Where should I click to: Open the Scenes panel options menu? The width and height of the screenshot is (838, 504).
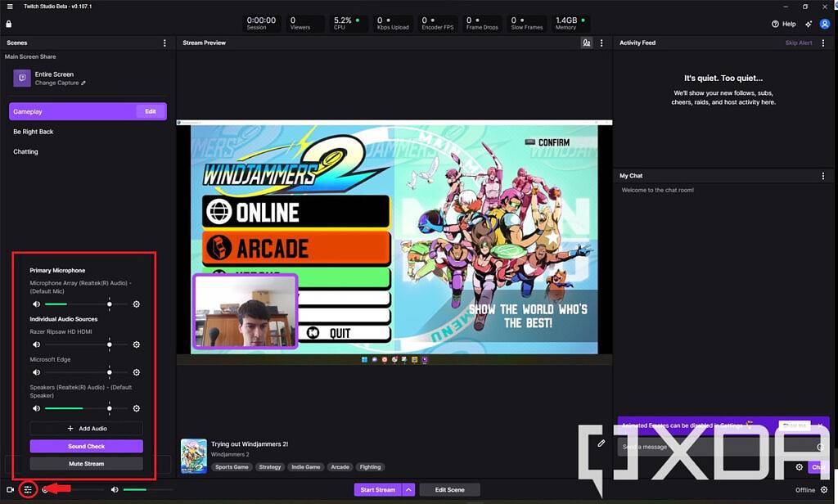pos(164,43)
